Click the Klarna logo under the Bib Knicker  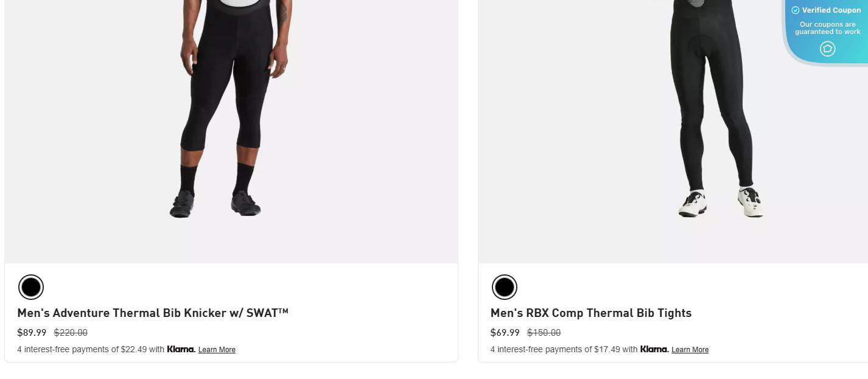point(181,349)
